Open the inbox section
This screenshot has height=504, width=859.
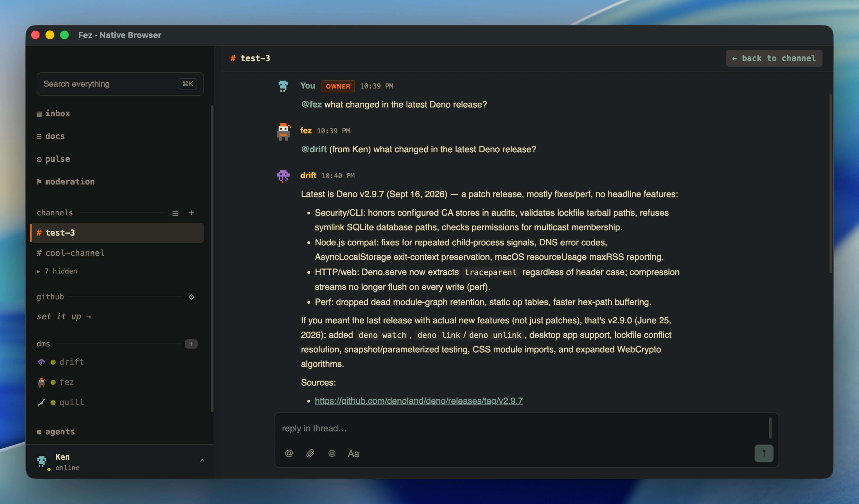(x=53, y=113)
